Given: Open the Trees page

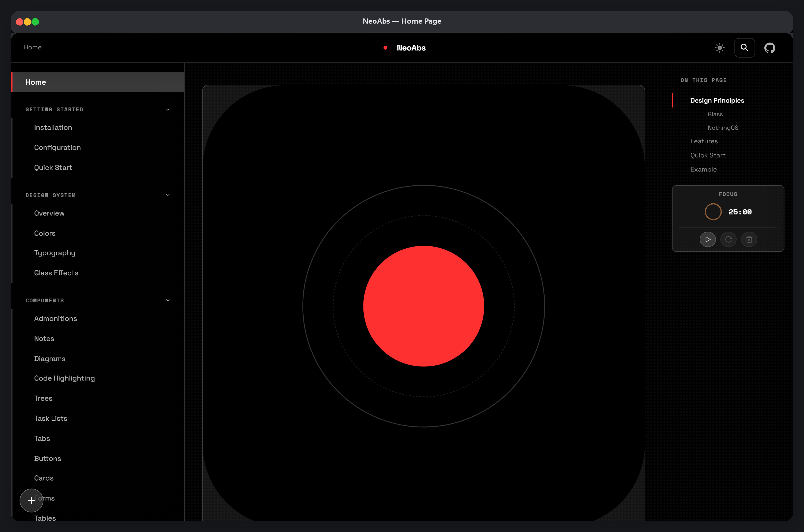Looking at the screenshot, I should pos(43,398).
